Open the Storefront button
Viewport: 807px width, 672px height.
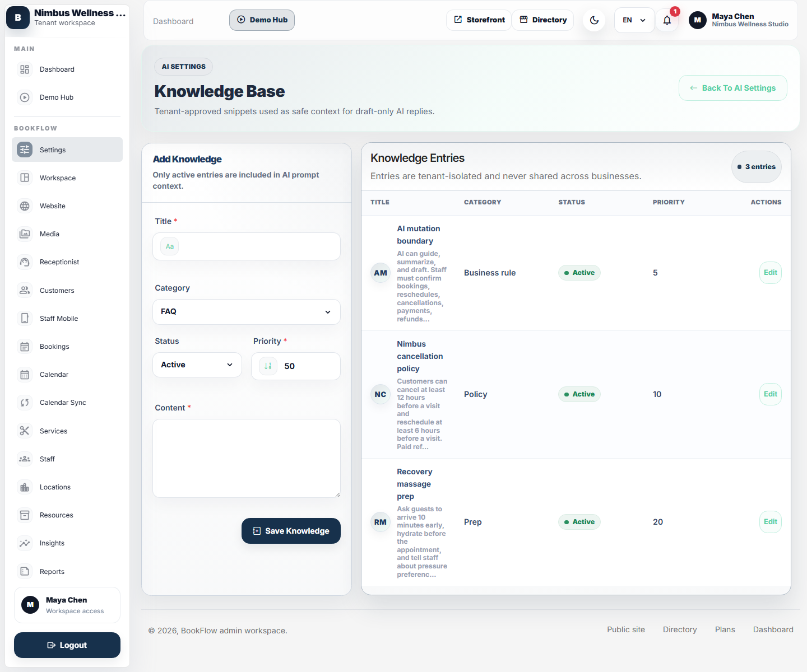point(479,20)
